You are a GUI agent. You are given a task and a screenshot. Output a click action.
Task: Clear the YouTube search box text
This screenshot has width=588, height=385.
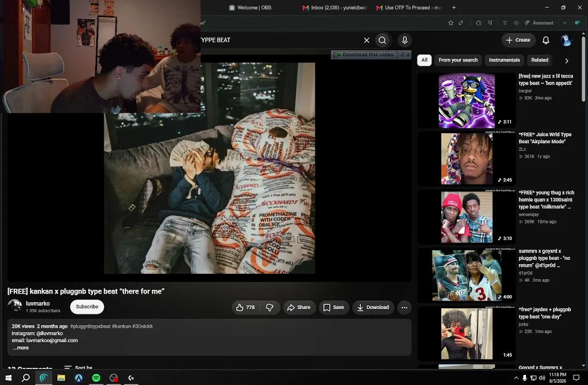click(x=366, y=40)
